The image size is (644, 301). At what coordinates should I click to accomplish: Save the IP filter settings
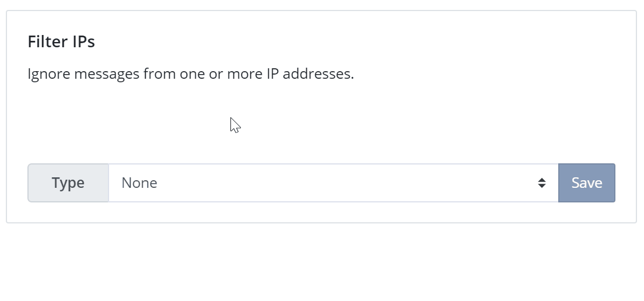pos(586,183)
